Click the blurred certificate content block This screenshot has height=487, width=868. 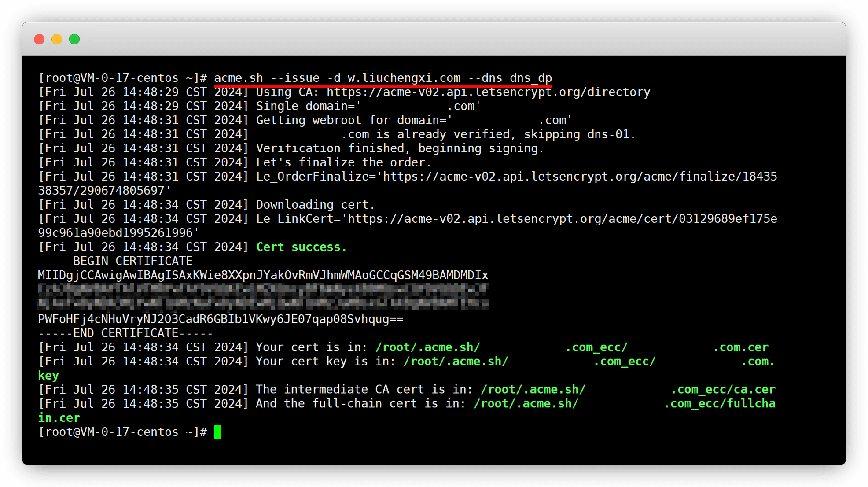[x=263, y=296]
